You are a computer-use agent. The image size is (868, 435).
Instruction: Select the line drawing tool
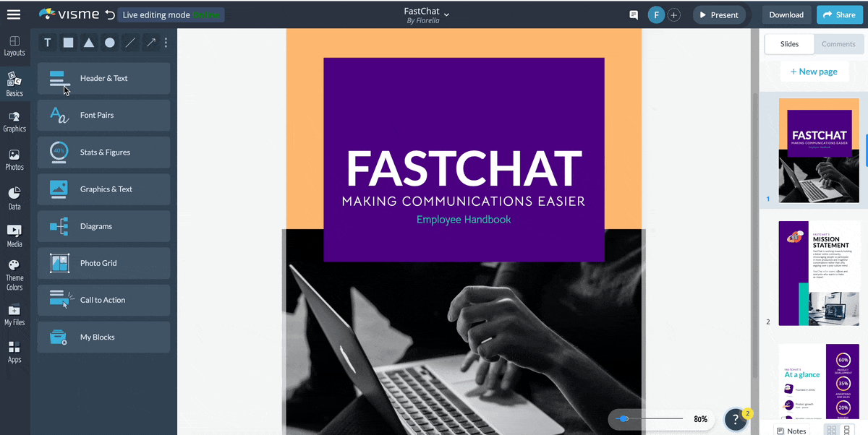point(130,43)
